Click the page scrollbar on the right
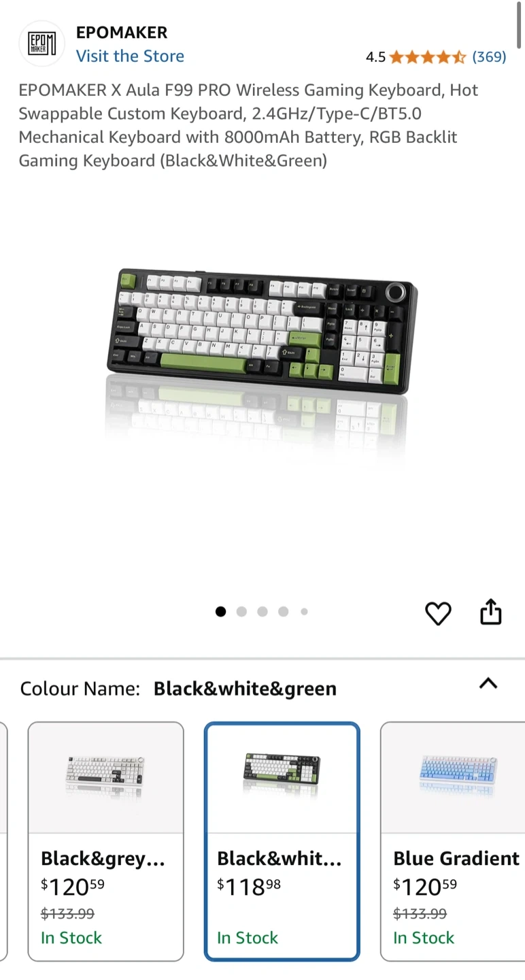The image size is (525, 980). point(520,24)
